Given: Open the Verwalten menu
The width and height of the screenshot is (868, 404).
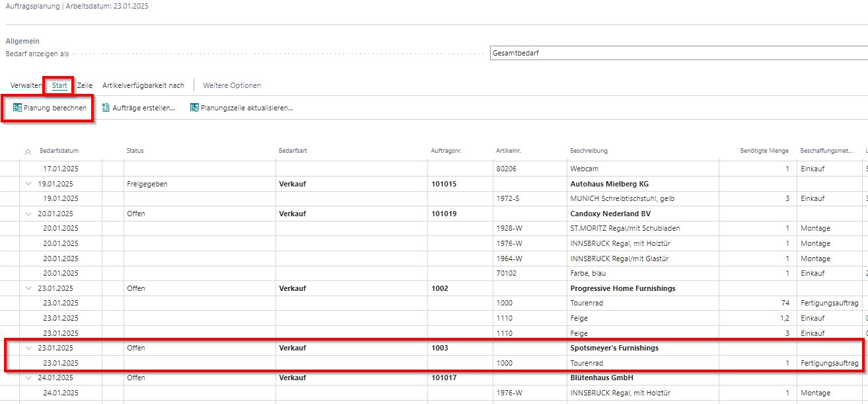Looking at the screenshot, I should click(26, 85).
